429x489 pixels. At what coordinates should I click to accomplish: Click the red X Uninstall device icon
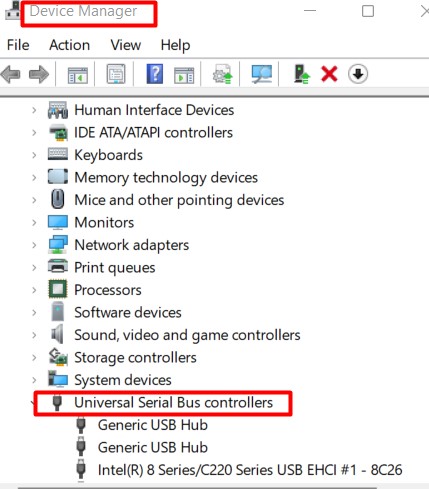coord(329,74)
